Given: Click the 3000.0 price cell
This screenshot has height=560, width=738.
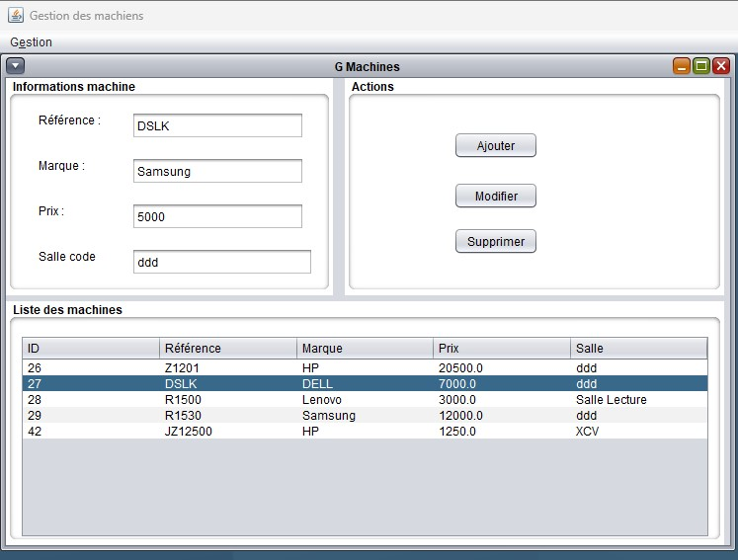Looking at the screenshot, I should pyautogui.click(x=502, y=400).
